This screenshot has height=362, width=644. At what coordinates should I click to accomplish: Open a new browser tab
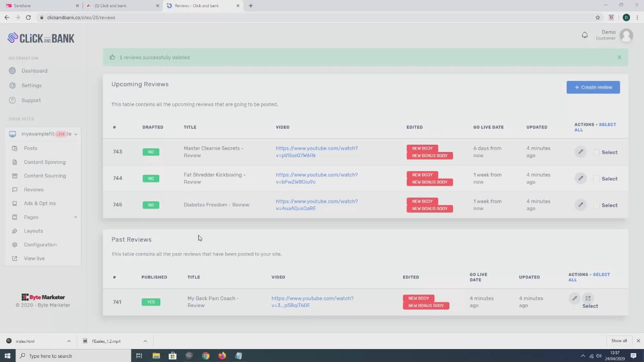click(251, 6)
